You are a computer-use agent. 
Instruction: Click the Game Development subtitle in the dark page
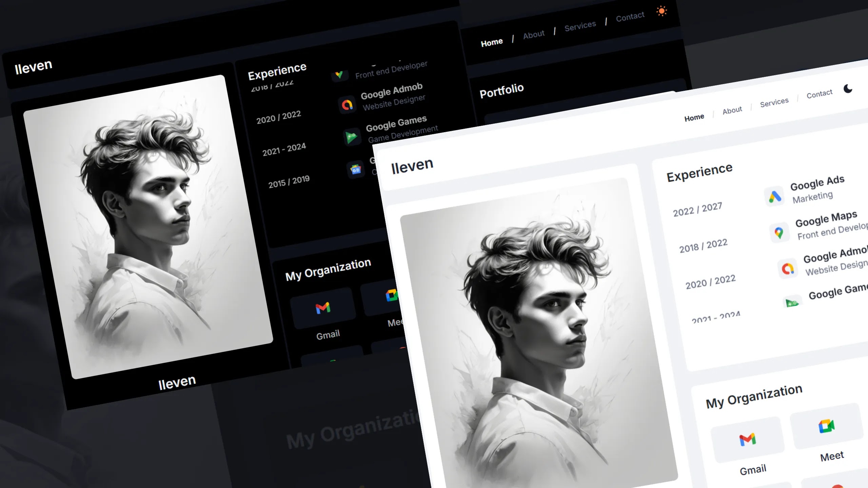click(403, 134)
